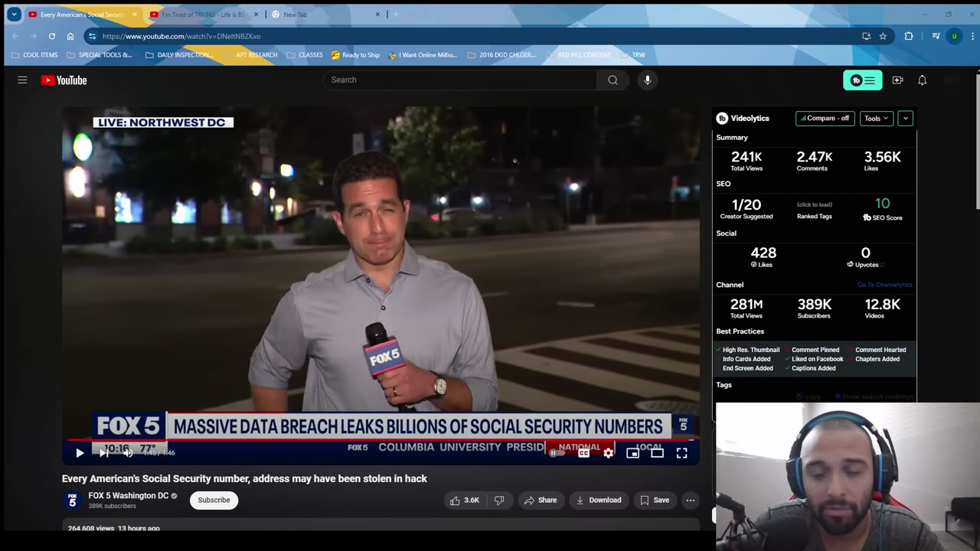The width and height of the screenshot is (980, 551).
Task: Click the Videolytics logo icon
Action: click(x=722, y=119)
